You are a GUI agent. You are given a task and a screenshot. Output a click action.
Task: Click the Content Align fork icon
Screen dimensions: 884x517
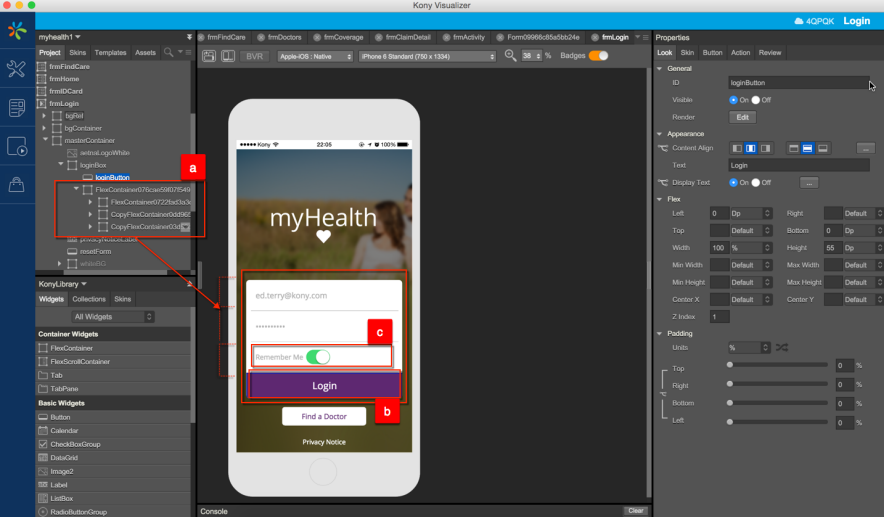[x=662, y=148]
